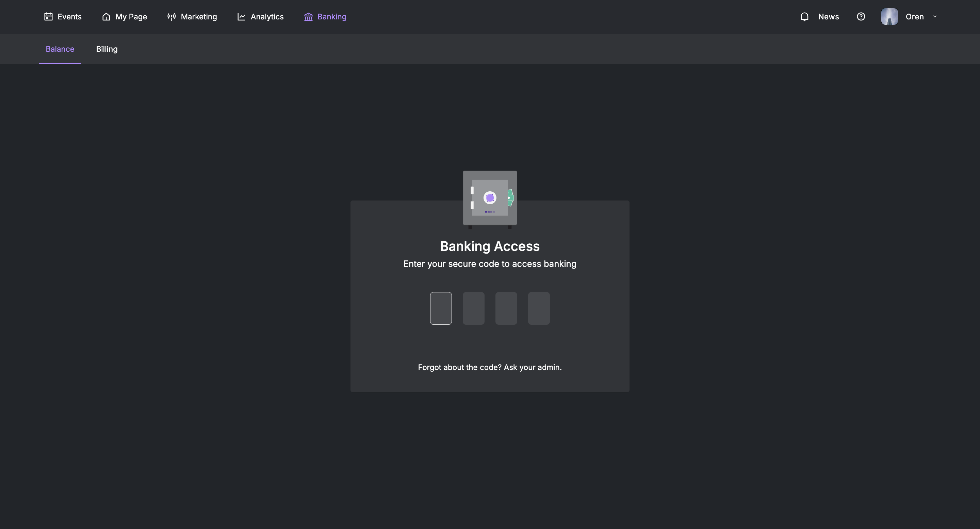Switch to the Billing tab
The width and height of the screenshot is (980, 529).
point(107,49)
